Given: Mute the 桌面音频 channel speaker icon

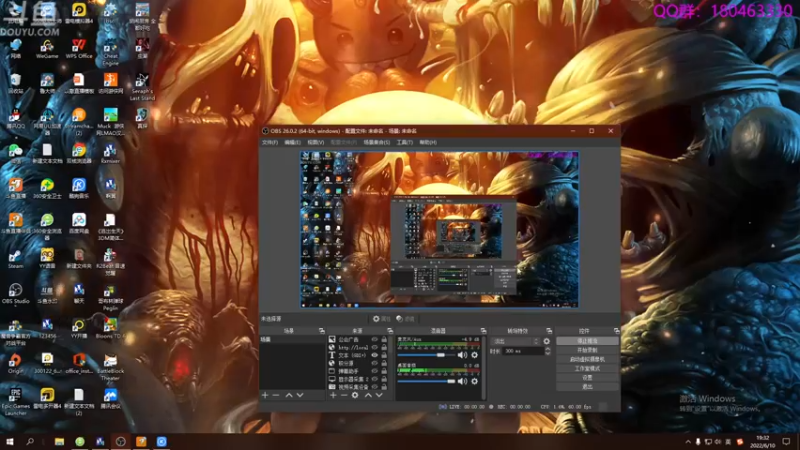Looking at the screenshot, I should [462, 381].
